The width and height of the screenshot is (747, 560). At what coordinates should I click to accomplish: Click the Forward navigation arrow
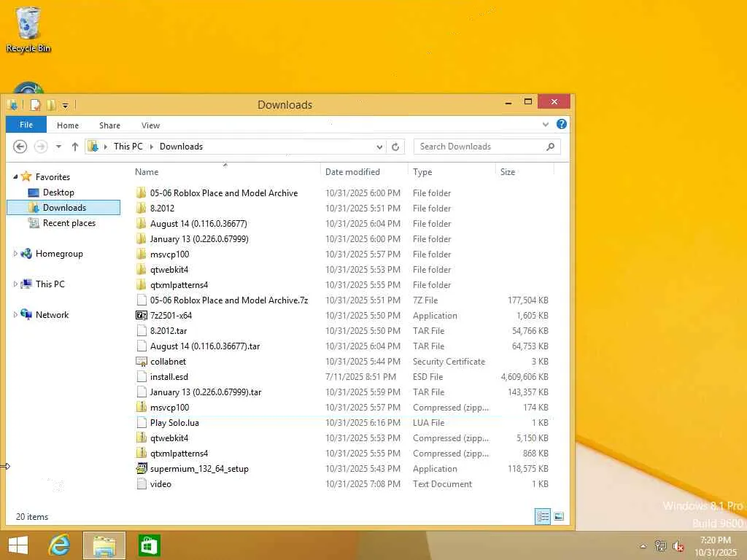coord(41,147)
